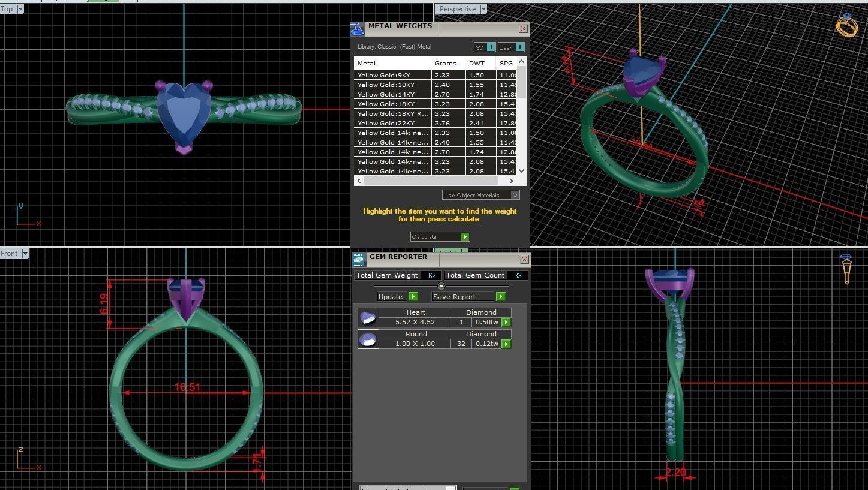Select the Yellow Gold:14KY row
The image size is (868, 490).
[x=435, y=94]
